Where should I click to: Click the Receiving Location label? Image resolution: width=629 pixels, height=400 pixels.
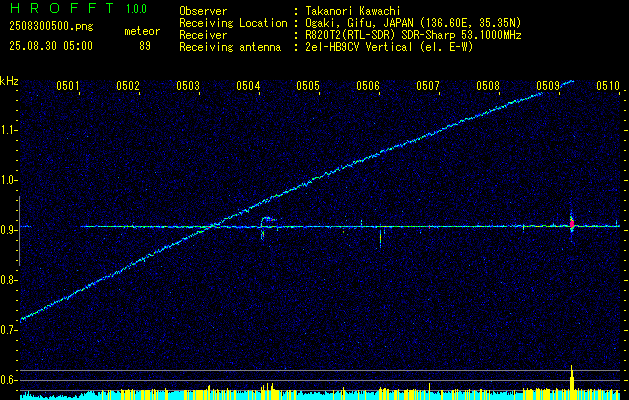(x=233, y=23)
